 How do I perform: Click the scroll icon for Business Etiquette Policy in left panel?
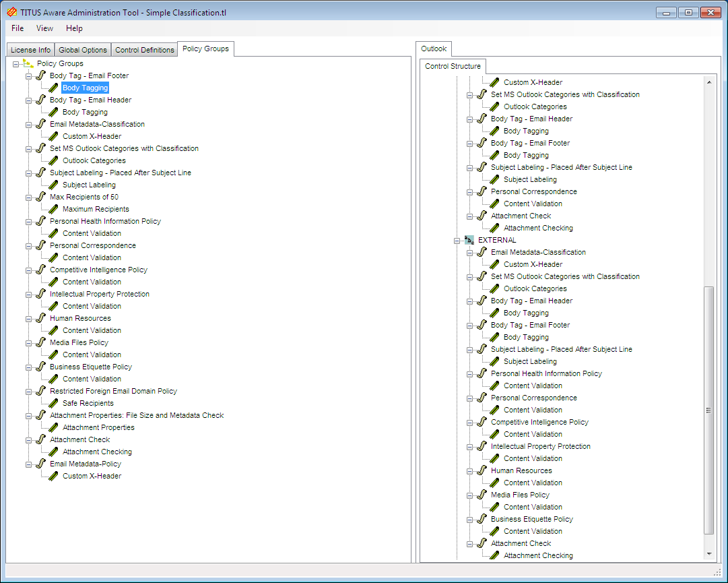[x=41, y=366]
